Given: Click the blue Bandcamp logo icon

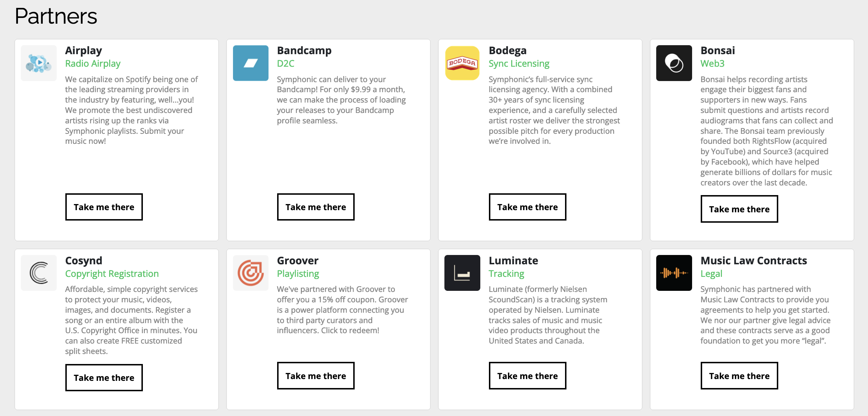Looking at the screenshot, I should coord(251,63).
